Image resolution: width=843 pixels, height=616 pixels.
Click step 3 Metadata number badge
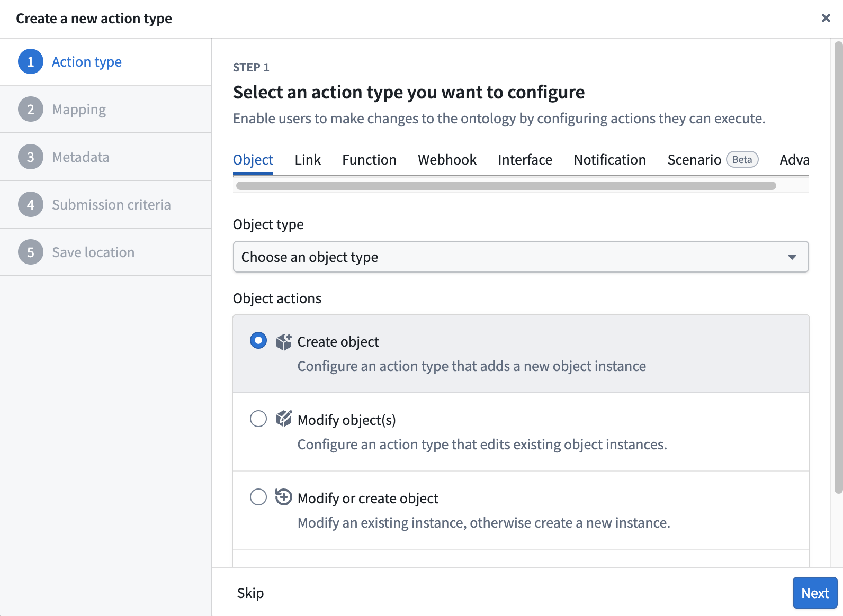click(31, 157)
